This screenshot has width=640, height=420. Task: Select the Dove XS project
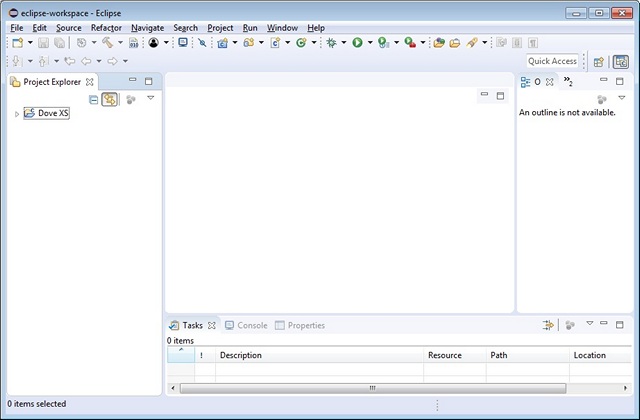click(x=47, y=113)
